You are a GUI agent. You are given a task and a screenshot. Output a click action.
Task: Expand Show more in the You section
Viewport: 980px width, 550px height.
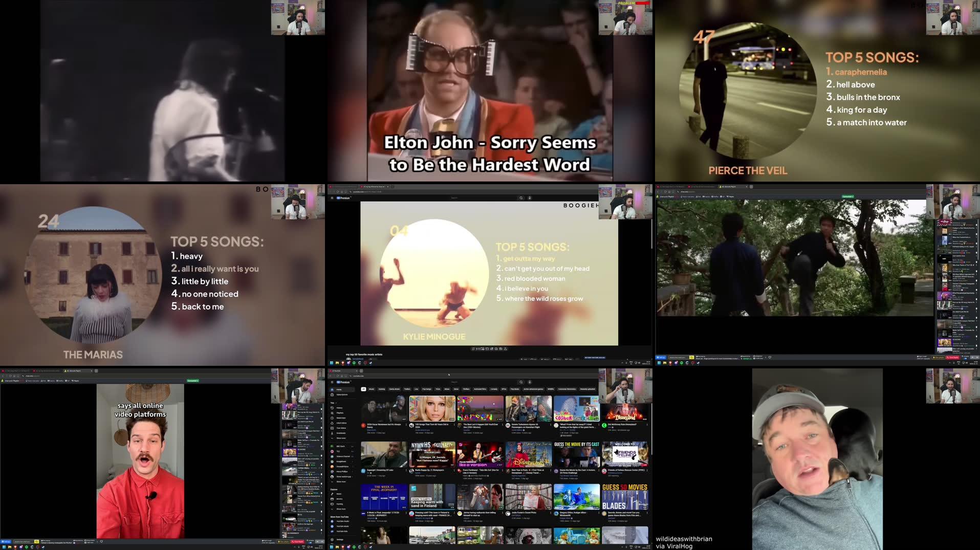tap(341, 438)
